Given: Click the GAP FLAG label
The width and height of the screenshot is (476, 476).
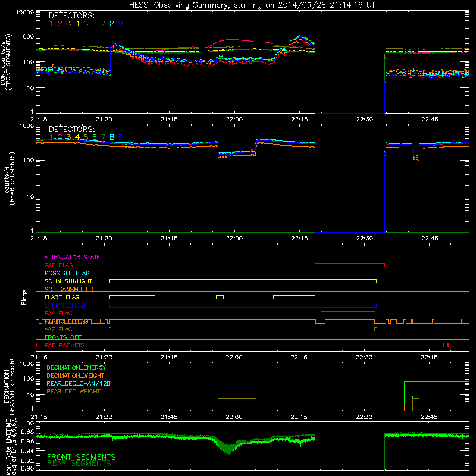Looking at the screenshot, I should pyautogui.click(x=58, y=265).
